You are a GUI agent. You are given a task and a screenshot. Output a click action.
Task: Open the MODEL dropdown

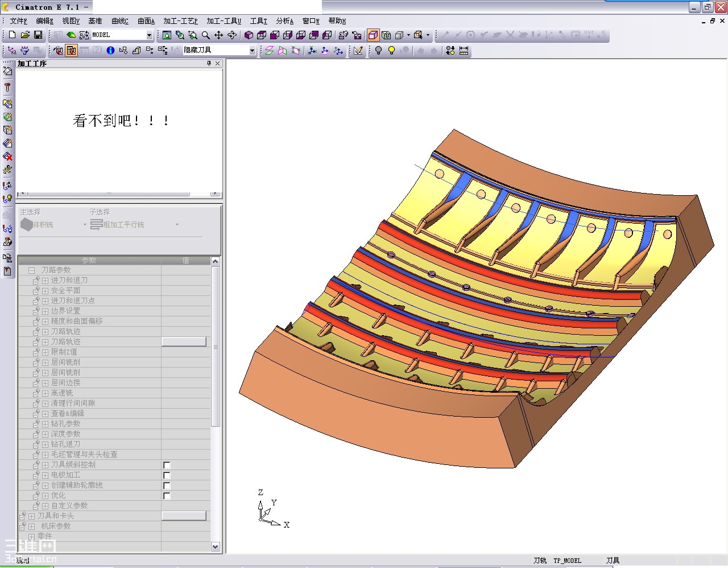click(x=149, y=35)
